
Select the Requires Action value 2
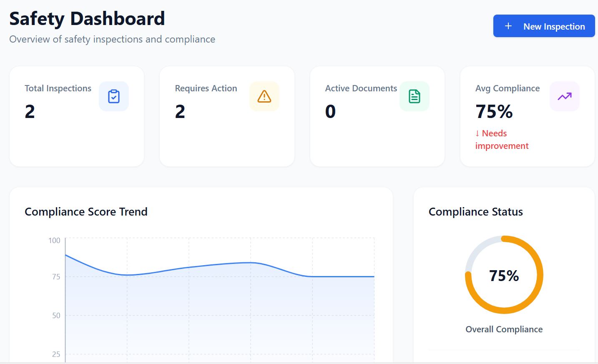coord(180,111)
